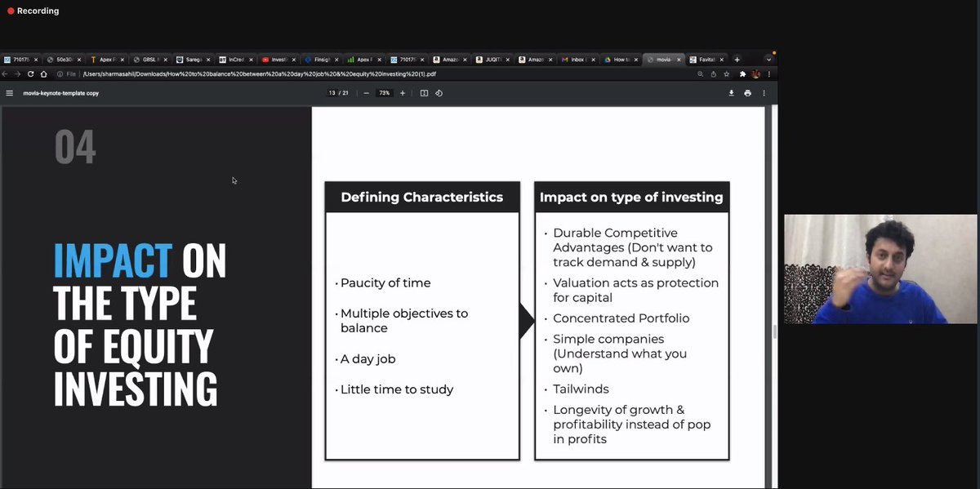Share this page from the address bar
Image resolution: width=980 pixels, height=489 pixels.
713,73
